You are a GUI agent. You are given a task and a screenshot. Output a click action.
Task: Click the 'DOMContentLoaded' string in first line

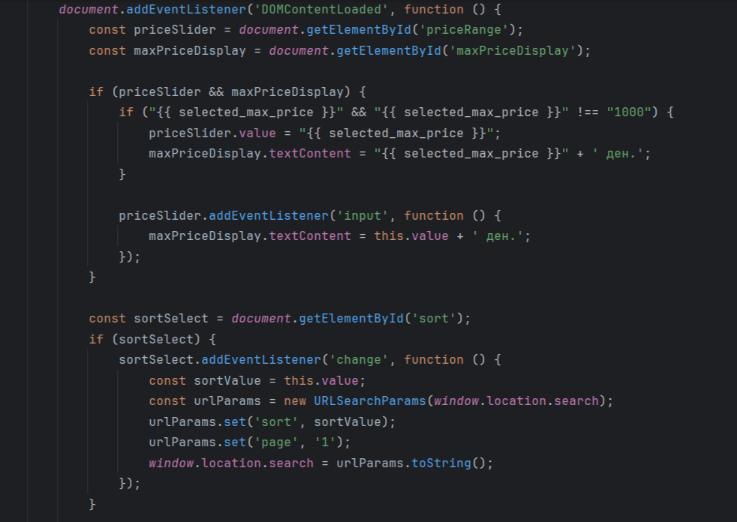pos(322,9)
